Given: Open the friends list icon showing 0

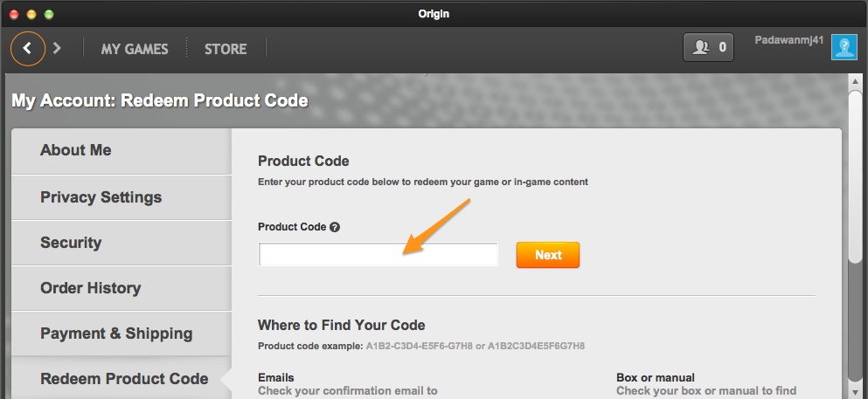Looking at the screenshot, I should click(x=708, y=47).
